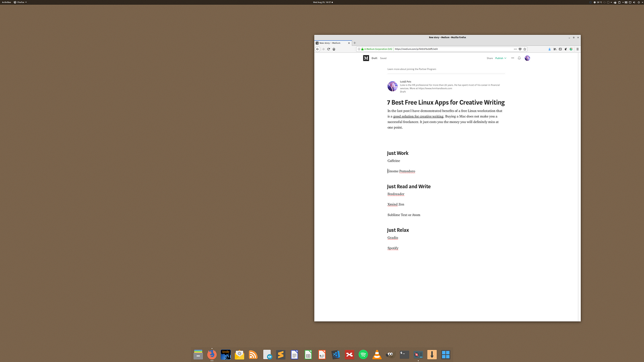This screenshot has width=644, height=362.
Task: Launch GIMP from the dock
Action: 390,354
